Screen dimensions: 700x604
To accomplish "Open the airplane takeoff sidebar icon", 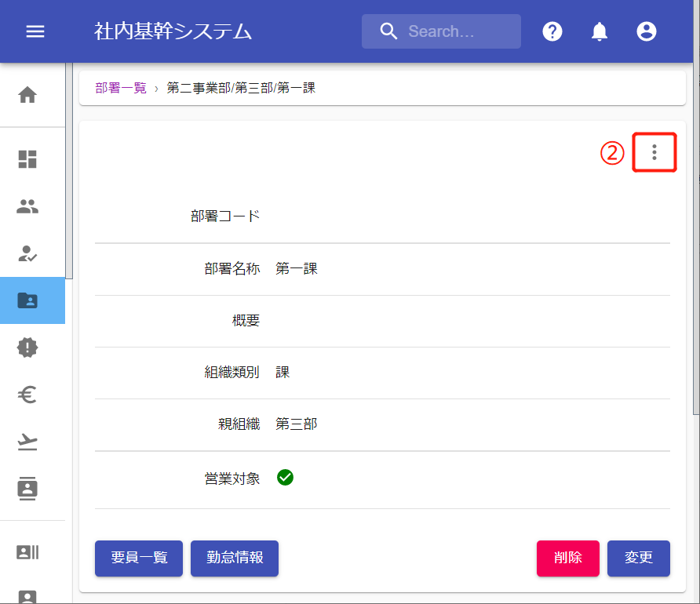I will click(x=27, y=442).
